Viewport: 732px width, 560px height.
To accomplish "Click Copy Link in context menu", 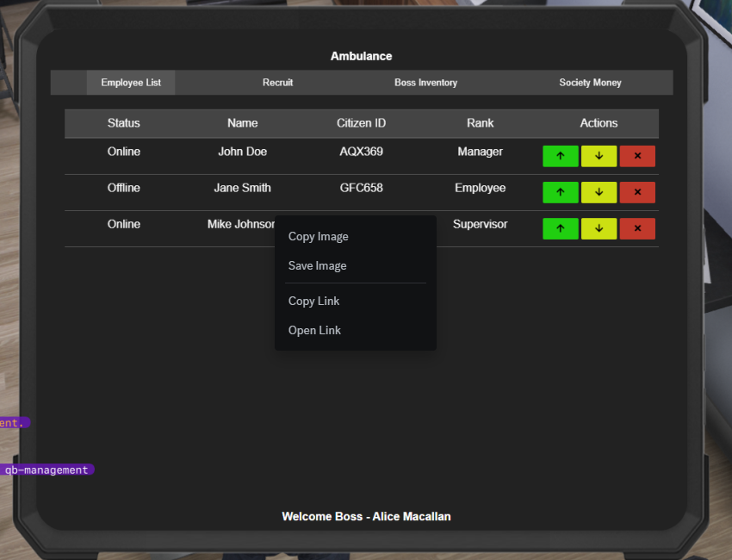I will point(314,302).
